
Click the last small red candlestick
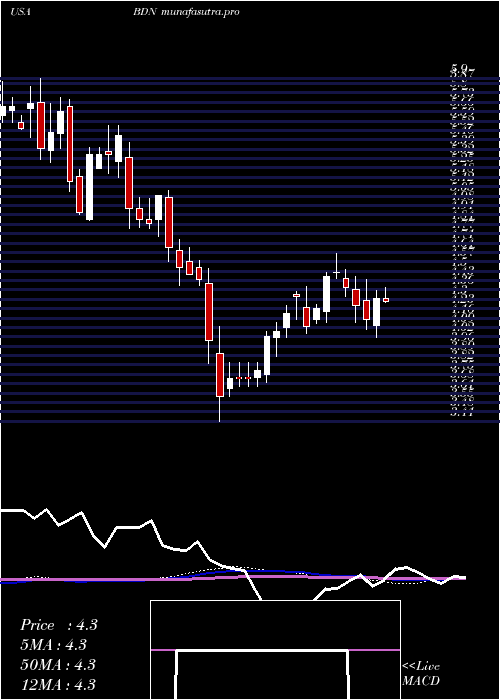(386, 300)
